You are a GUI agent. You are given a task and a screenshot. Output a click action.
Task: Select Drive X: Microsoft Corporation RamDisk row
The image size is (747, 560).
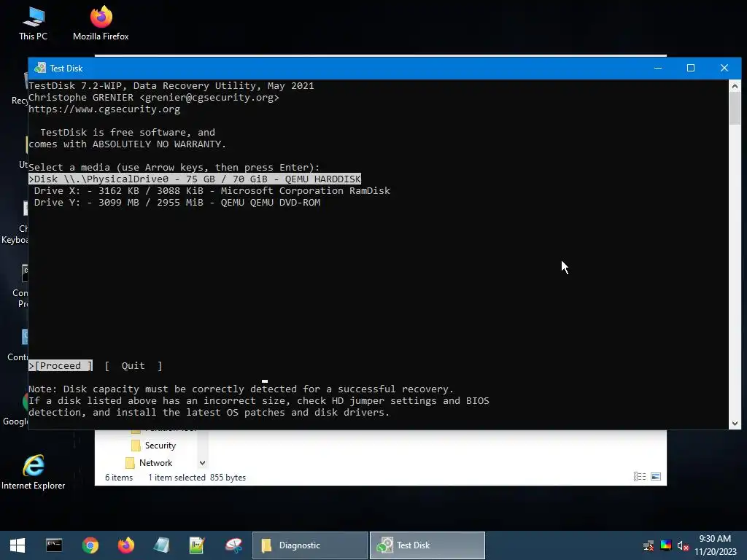[212, 191]
